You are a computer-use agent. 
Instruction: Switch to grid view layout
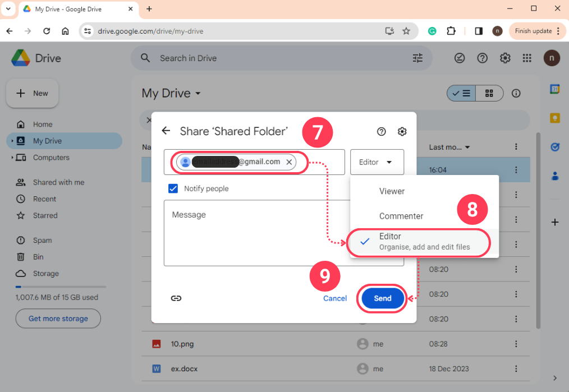coord(489,93)
